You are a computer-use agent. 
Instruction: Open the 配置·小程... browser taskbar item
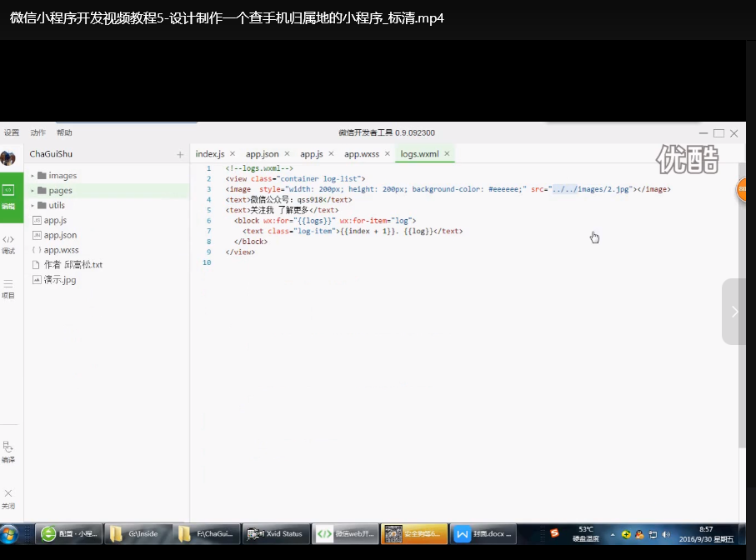coord(69,534)
